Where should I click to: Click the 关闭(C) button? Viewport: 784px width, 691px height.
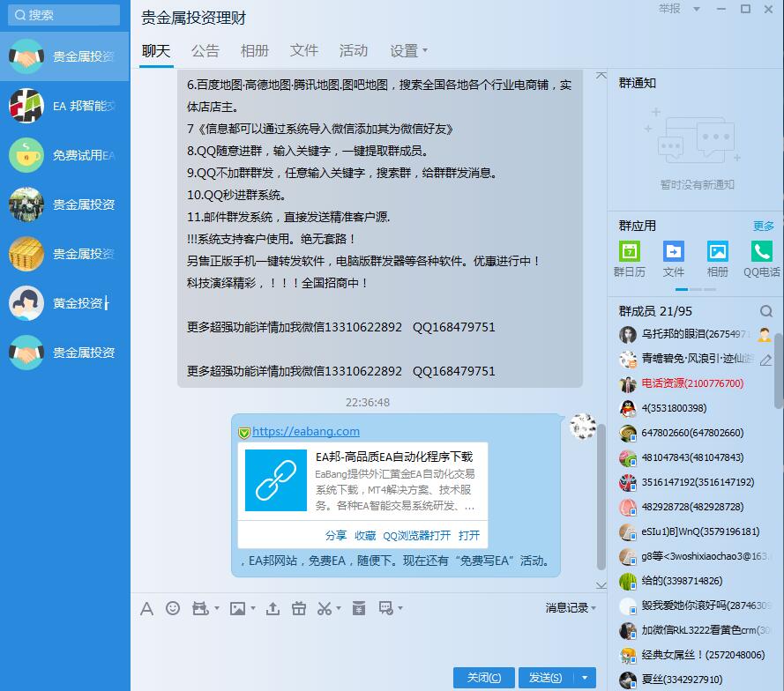coord(484,678)
